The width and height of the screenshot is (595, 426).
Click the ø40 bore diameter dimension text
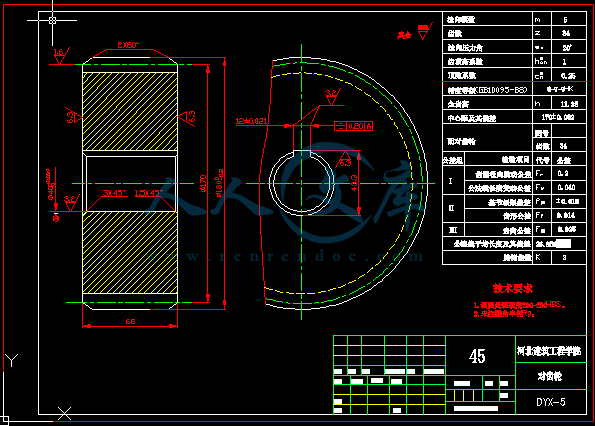(x=50, y=184)
